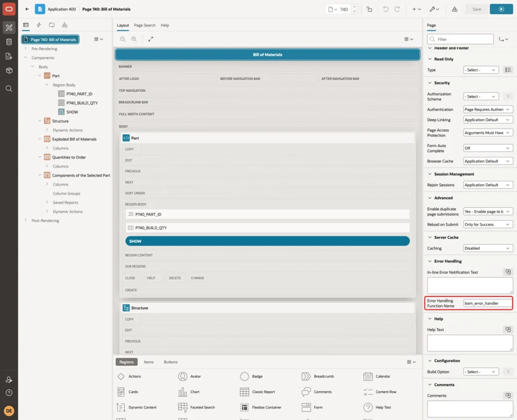Screen dimensions: 517x420
Task: Expand the Pre-Rendering tree node
Action: (x=26, y=48)
